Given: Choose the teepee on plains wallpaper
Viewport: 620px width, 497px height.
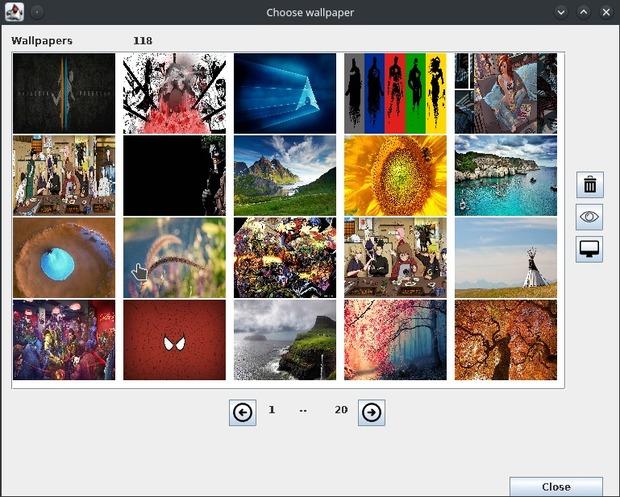Looking at the screenshot, I should point(505,258).
